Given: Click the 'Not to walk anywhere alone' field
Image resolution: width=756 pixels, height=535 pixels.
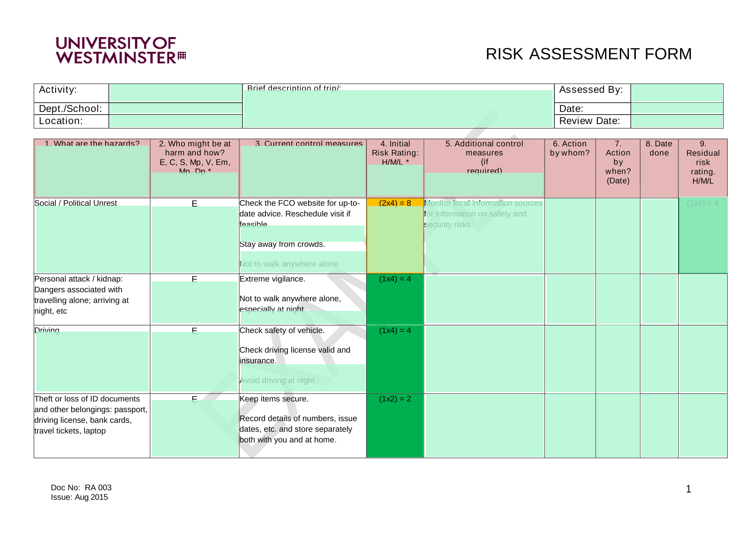Looking at the screenshot, I should (x=303, y=262).
